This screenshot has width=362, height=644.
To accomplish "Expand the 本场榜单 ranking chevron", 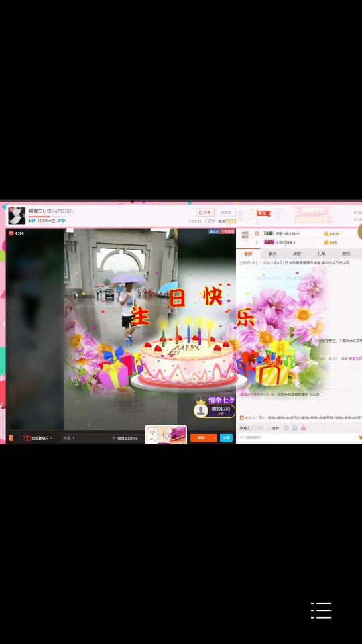I will tap(245, 241).
